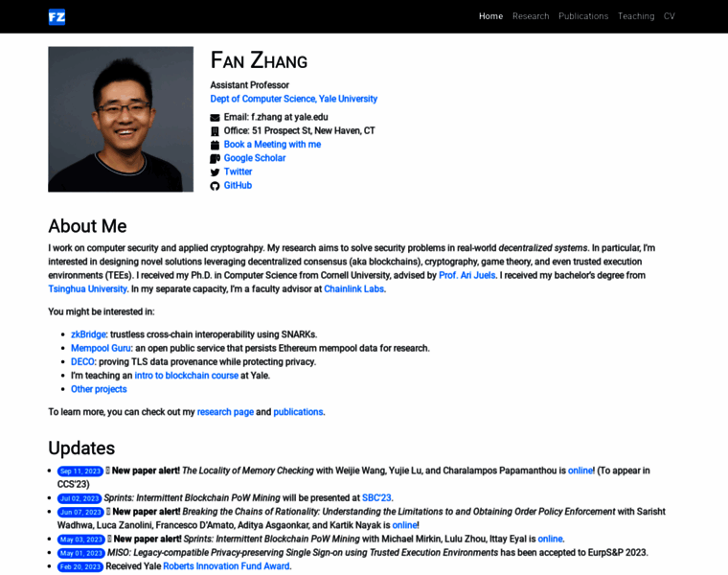Open Dept of Computer Science, Yale University link
The height and width of the screenshot is (575, 728).
pos(293,99)
